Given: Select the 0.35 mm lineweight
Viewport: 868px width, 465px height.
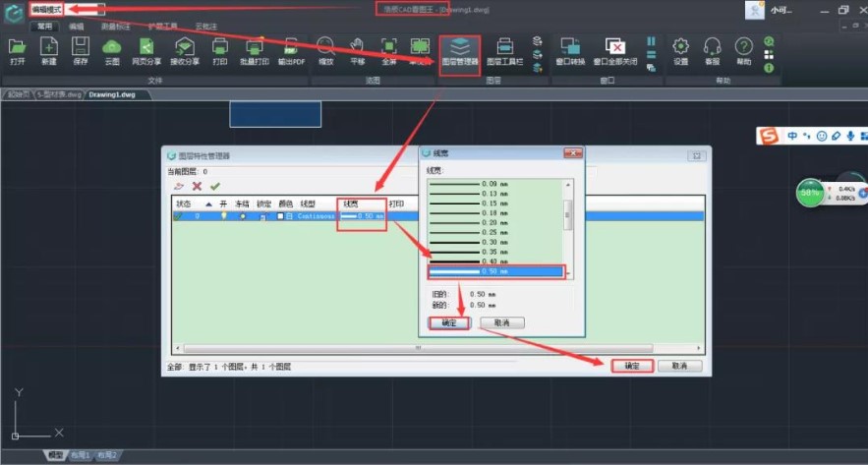Looking at the screenshot, I should 495,252.
